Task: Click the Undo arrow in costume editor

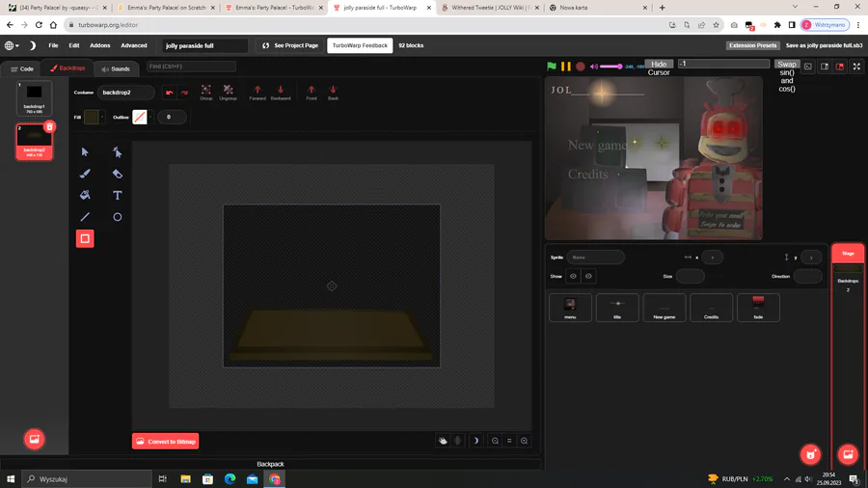Action: pos(170,93)
